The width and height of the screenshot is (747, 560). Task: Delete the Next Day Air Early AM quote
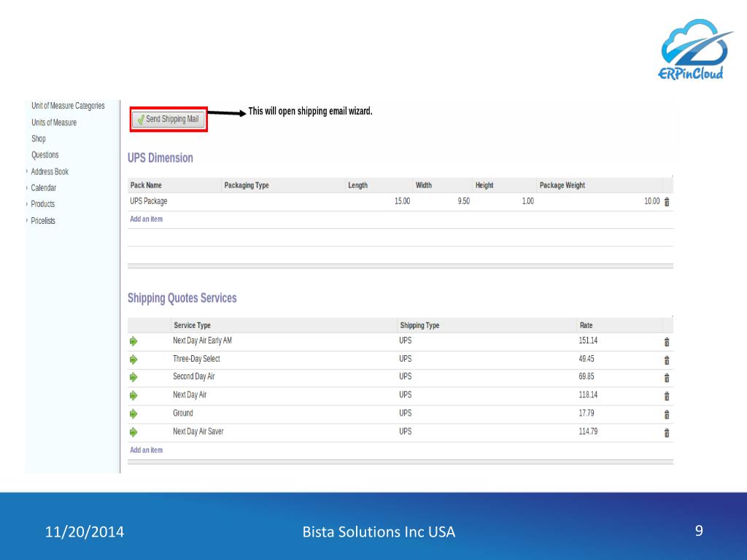click(667, 342)
